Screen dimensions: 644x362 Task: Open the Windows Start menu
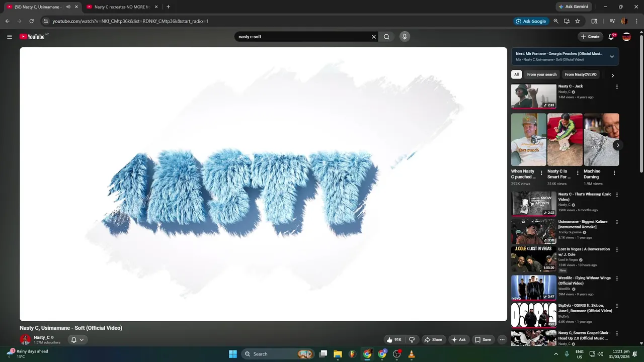(x=233, y=354)
